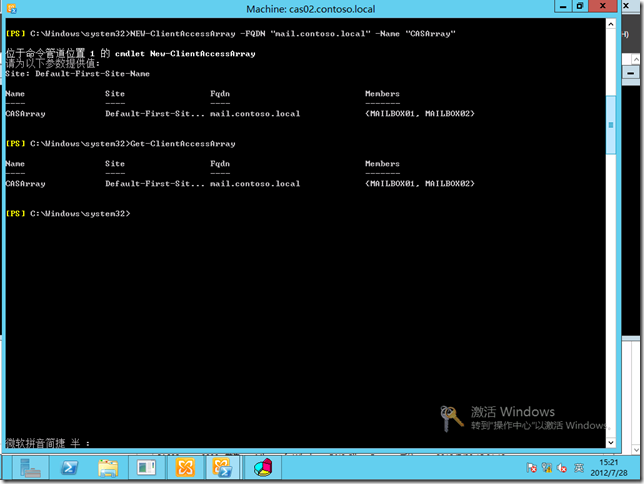Click the Microsoft Pinyin IME status line
The image size is (644, 484).
(x=47, y=443)
